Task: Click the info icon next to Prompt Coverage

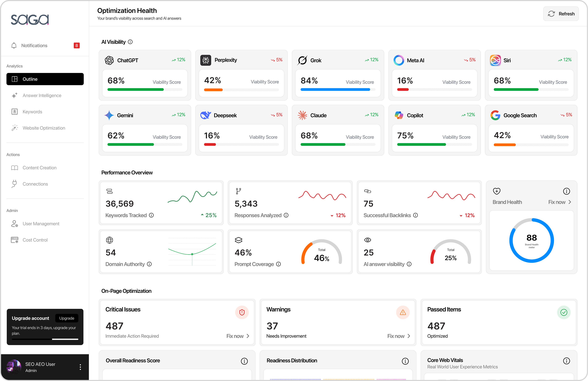Action: [278, 264]
